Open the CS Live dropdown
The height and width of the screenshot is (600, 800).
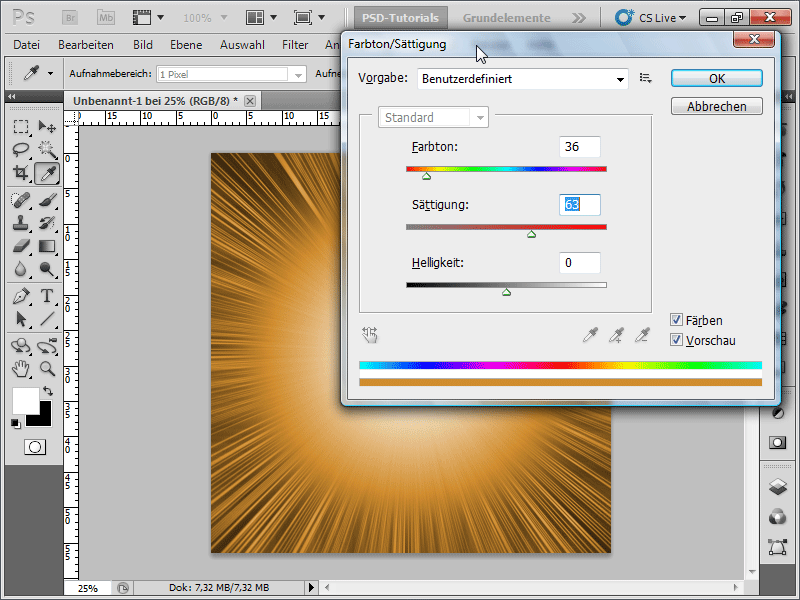(x=651, y=18)
